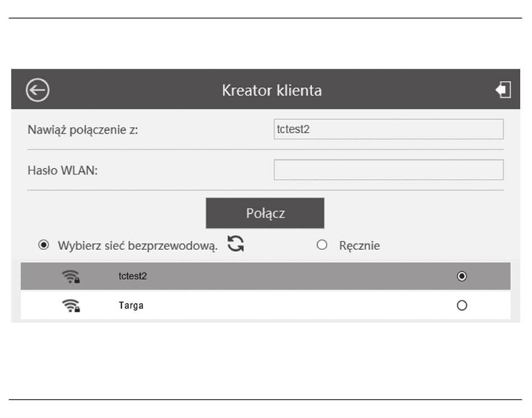Viewport: 532px width, 418px height.
Task: Choose the Targa network radio button
Action: pos(462,305)
